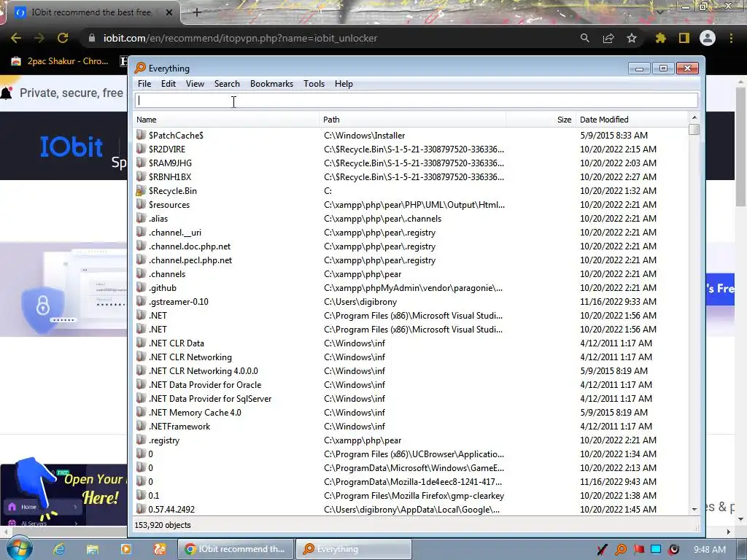This screenshot has height=560, width=747.
Task: Sort results by the Name column header
Action: 226,120
